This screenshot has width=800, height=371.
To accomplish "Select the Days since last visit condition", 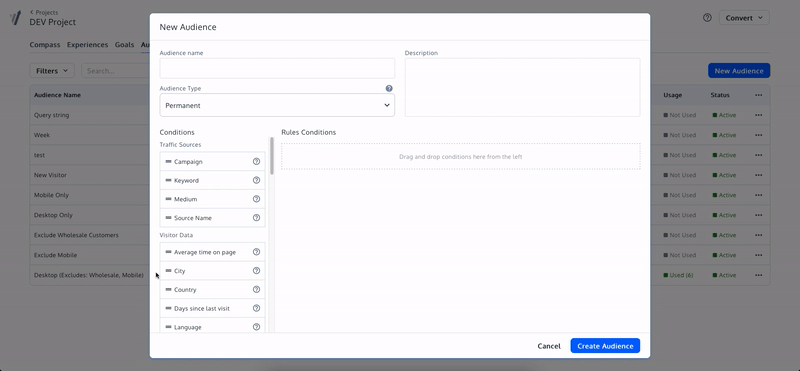I will (x=212, y=308).
